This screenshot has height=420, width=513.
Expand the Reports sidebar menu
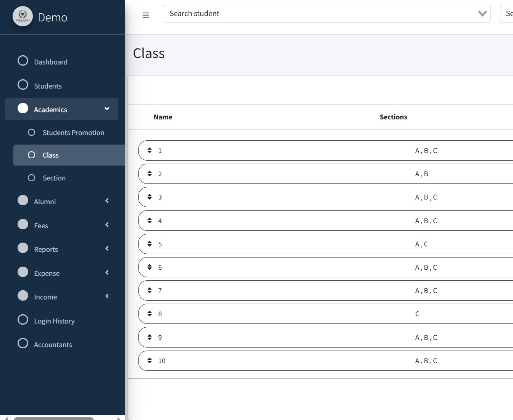click(x=46, y=249)
